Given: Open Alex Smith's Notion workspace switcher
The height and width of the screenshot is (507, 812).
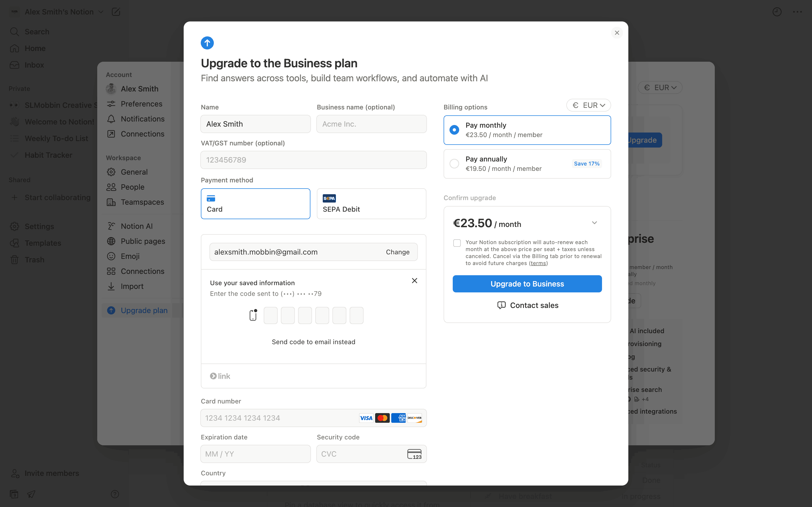Looking at the screenshot, I should (59, 12).
